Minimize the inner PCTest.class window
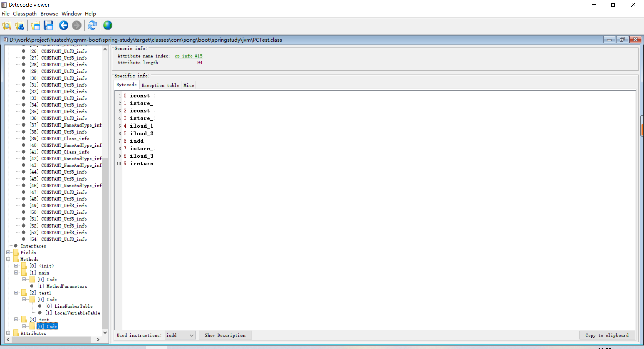This screenshot has width=644, height=349. [609, 40]
